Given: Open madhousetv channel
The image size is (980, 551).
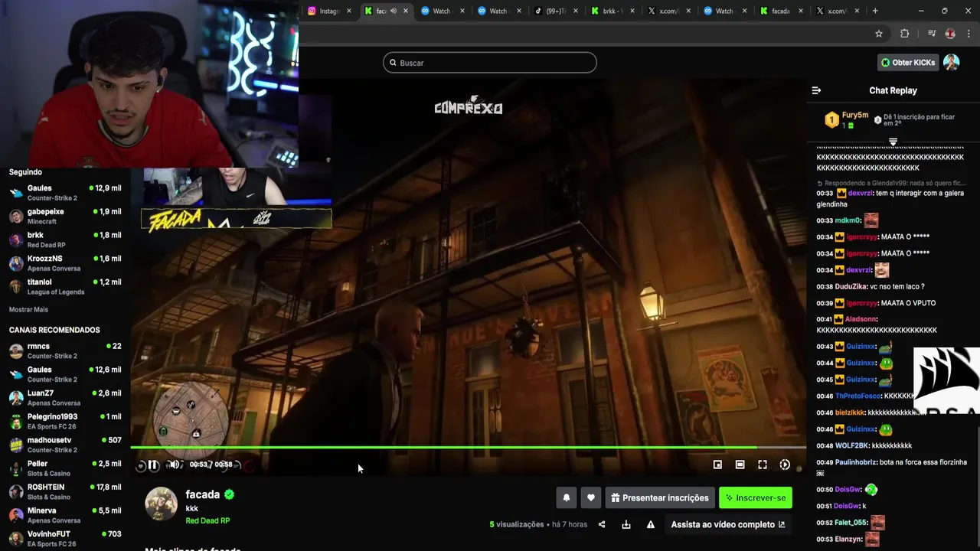Looking at the screenshot, I should click(x=64, y=445).
